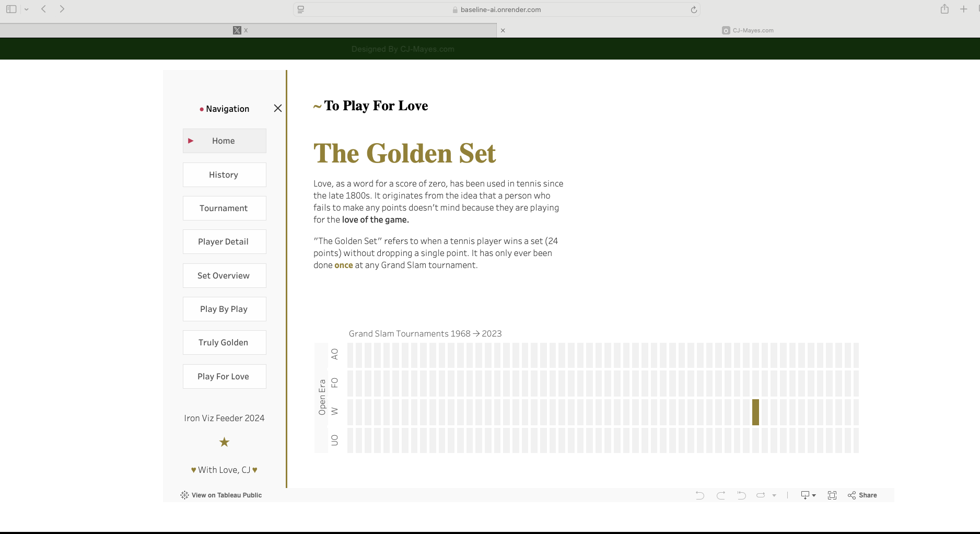Select Player Detail in navigation
980x534 pixels.
(224, 242)
